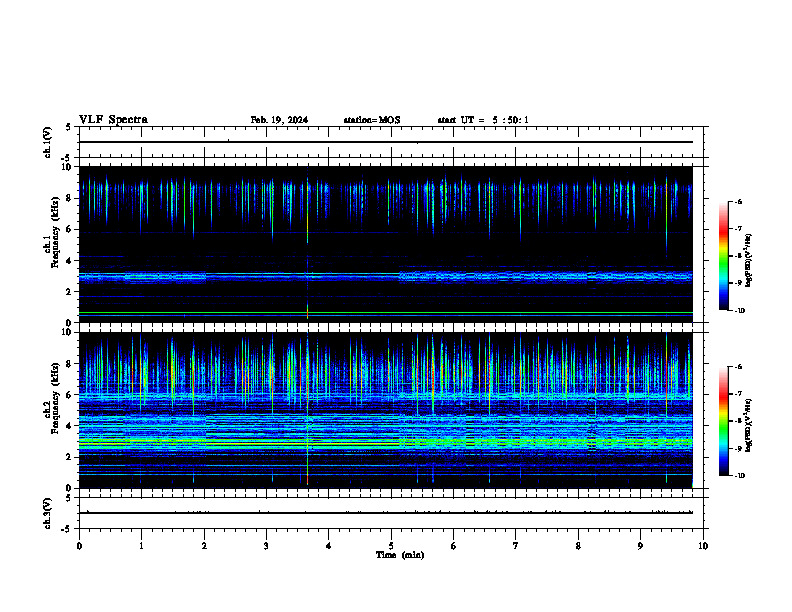The image size is (792, 612).
Task: Click the "ch.1(V)" axis label
Action: (x=48, y=142)
